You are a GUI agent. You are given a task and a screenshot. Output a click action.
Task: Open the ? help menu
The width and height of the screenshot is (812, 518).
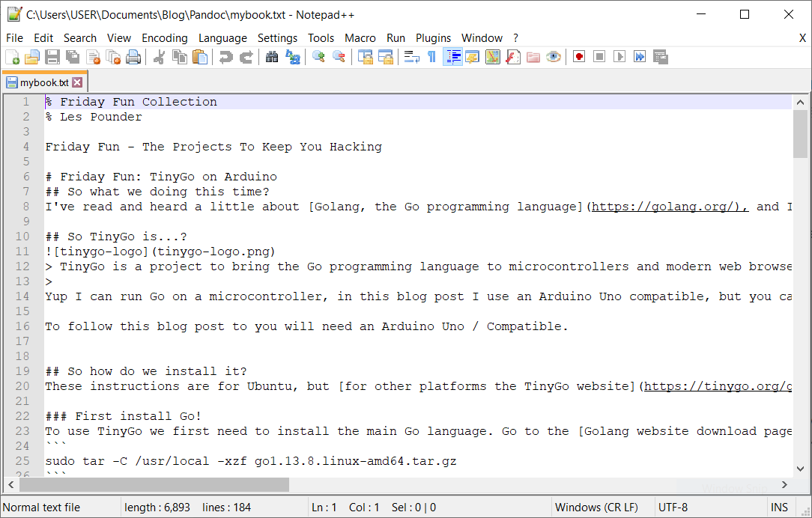(516, 37)
